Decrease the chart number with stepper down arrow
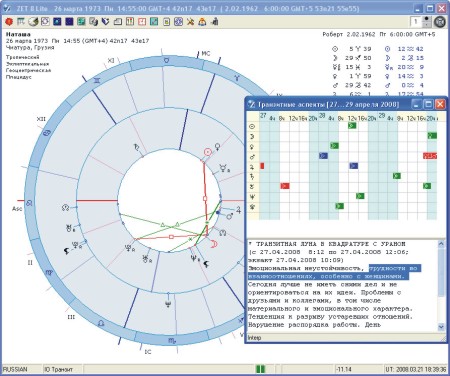 [427, 25]
